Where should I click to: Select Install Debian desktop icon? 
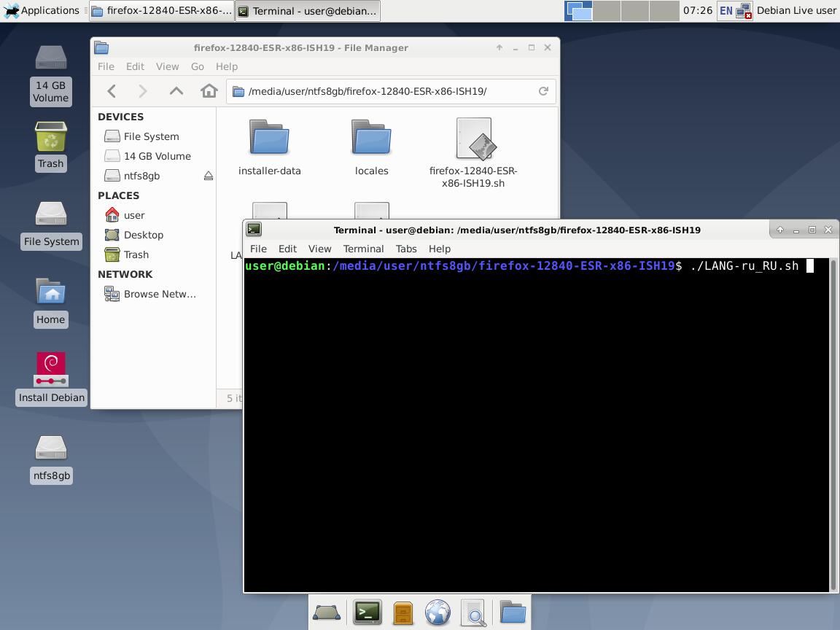(52, 378)
